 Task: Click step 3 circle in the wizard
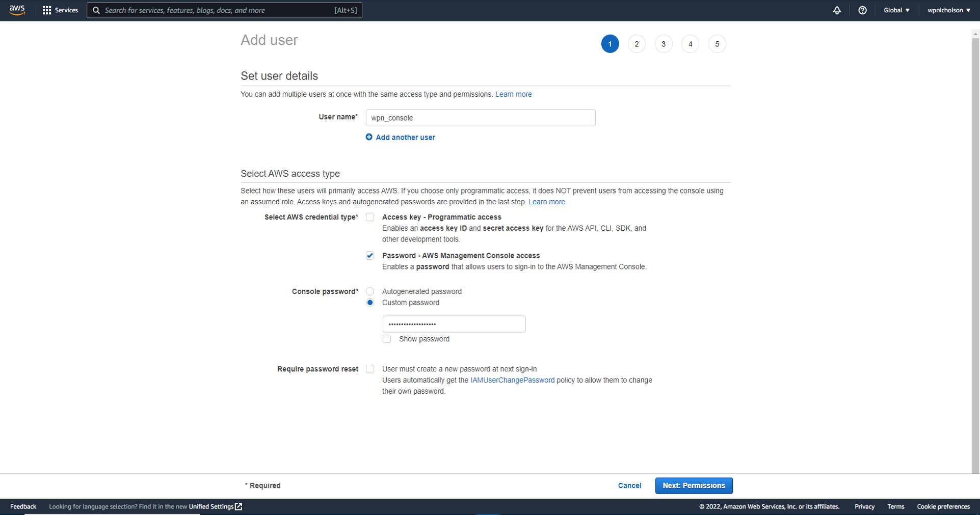[x=663, y=44]
